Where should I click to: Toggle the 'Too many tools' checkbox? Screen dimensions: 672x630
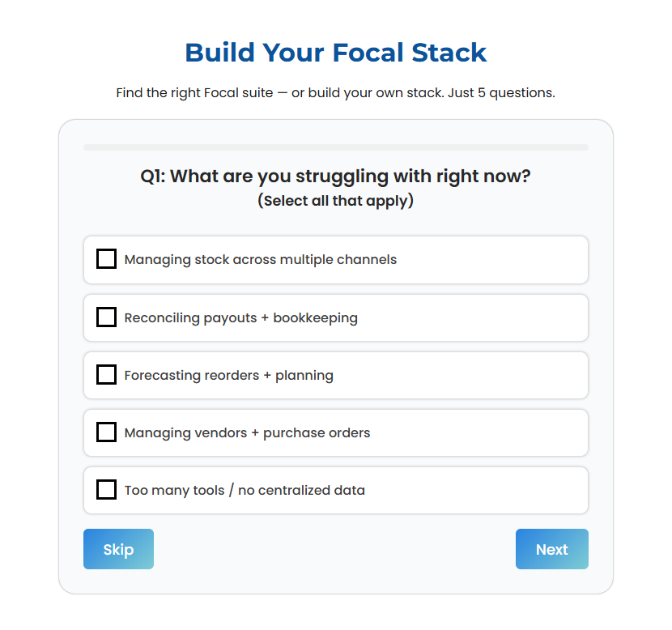[106, 490]
